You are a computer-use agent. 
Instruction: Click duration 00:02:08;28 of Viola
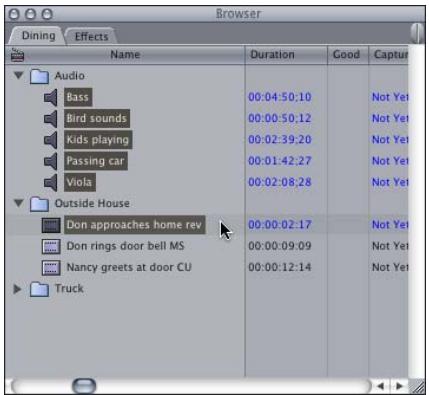pos(280,183)
